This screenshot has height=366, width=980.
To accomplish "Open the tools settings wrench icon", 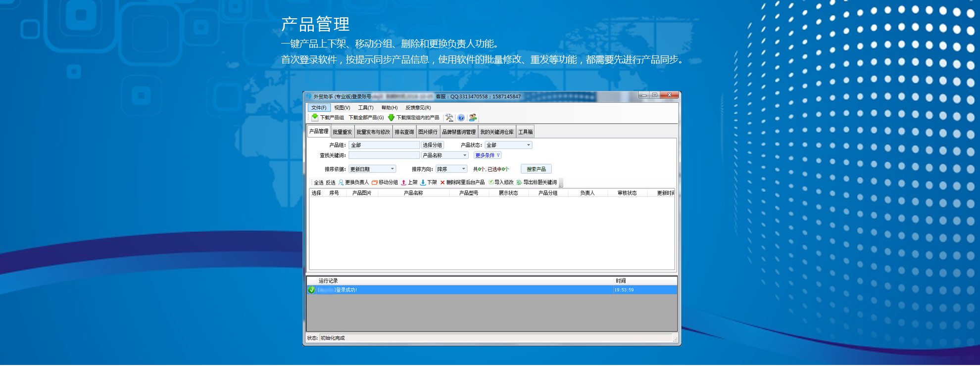I will pyautogui.click(x=449, y=118).
